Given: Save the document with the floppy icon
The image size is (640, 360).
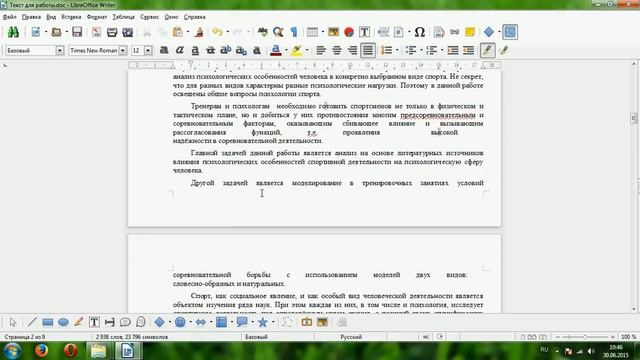Looking at the screenshot, I should [x=77, y=32].
